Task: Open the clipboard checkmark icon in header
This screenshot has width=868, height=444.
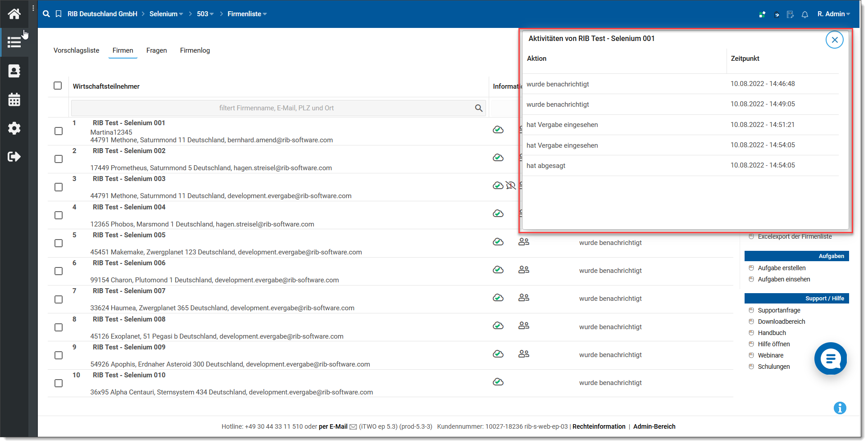Action: click(777, 14)
